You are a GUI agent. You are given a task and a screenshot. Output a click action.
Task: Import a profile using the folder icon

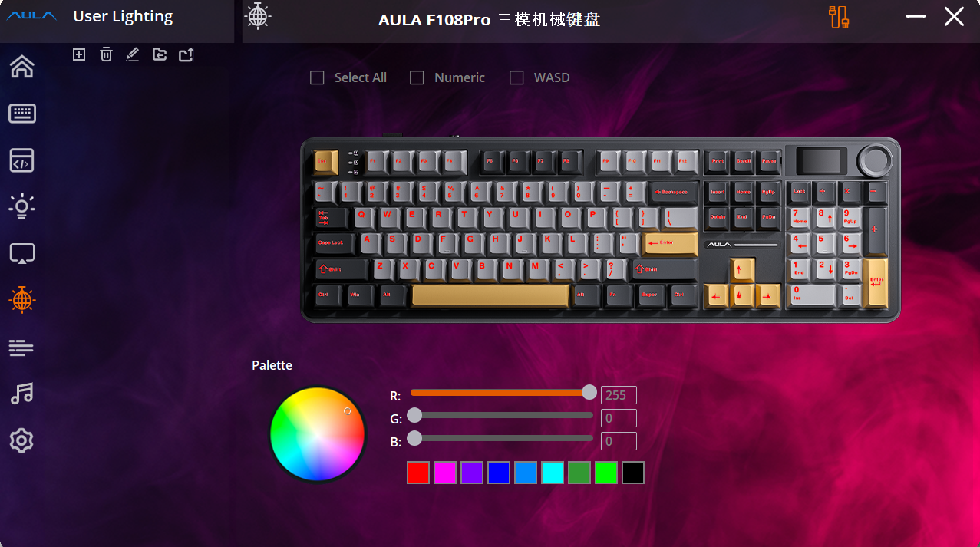pos(160,54)
